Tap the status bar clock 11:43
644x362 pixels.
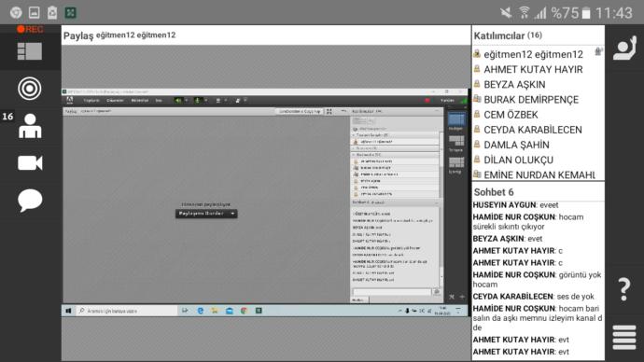pyautogui.click(x=614, y=13)
